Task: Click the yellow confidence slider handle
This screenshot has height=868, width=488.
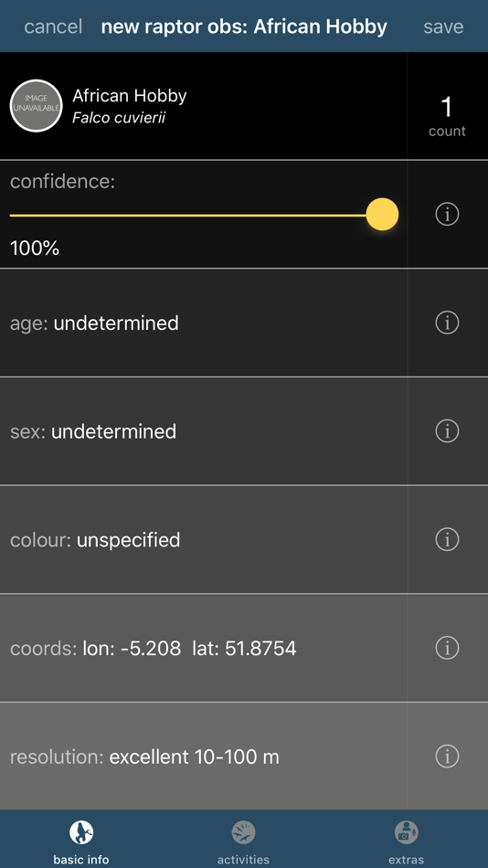Action: click(x=382, y=214)
